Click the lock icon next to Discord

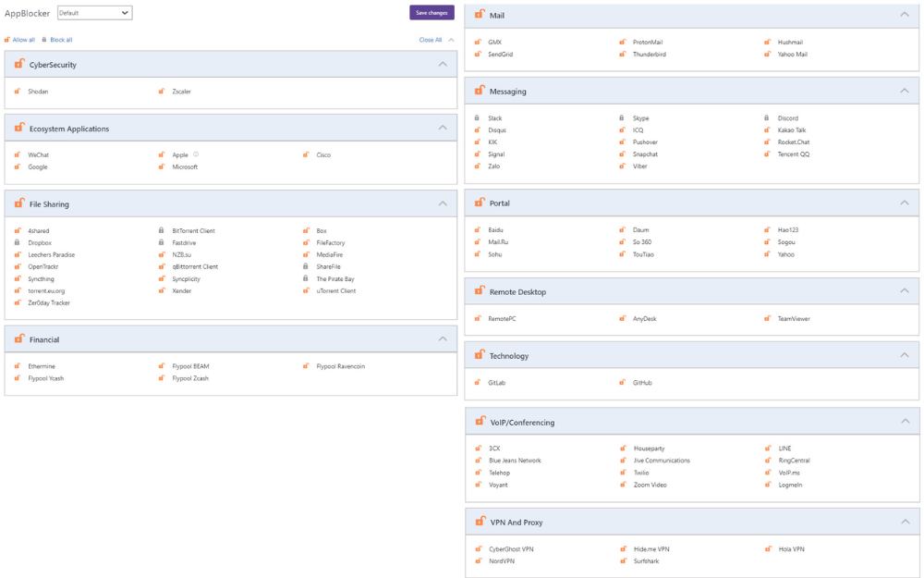pyautogui.click(x=767, y=118)
